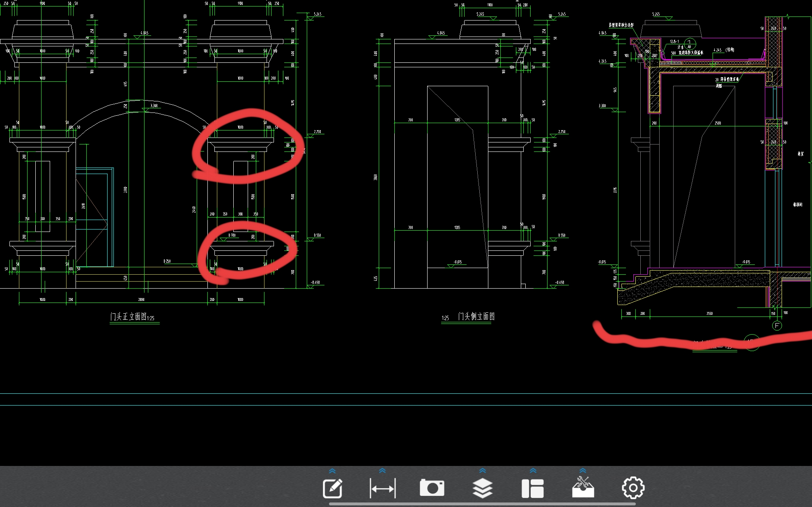This screenshot has width=812, height=507.
Task: Open the layers stack icon
Action: click(x=482, y=488)
